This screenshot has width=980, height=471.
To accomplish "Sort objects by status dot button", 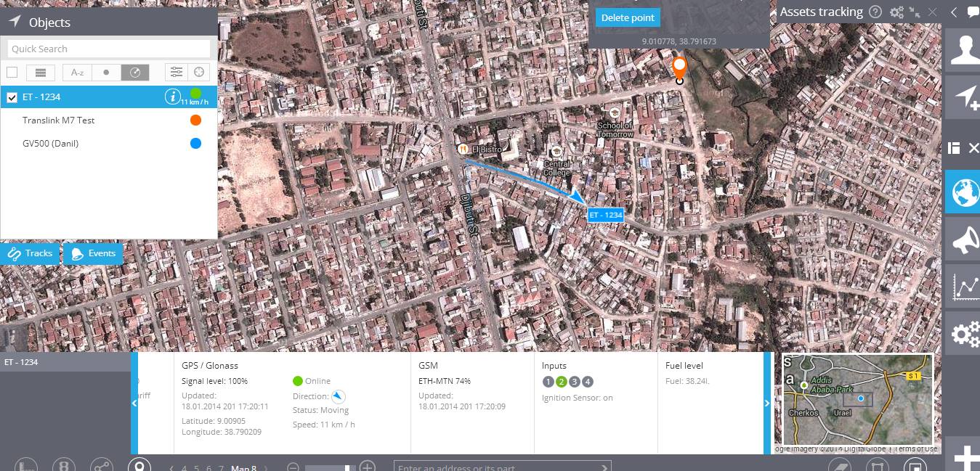I will tap(106, 73).
